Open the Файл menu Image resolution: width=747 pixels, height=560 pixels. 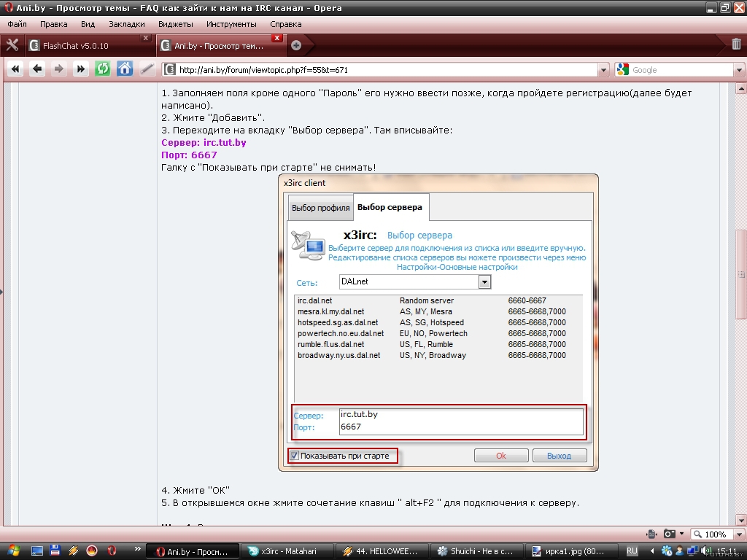tap(18, 24)
